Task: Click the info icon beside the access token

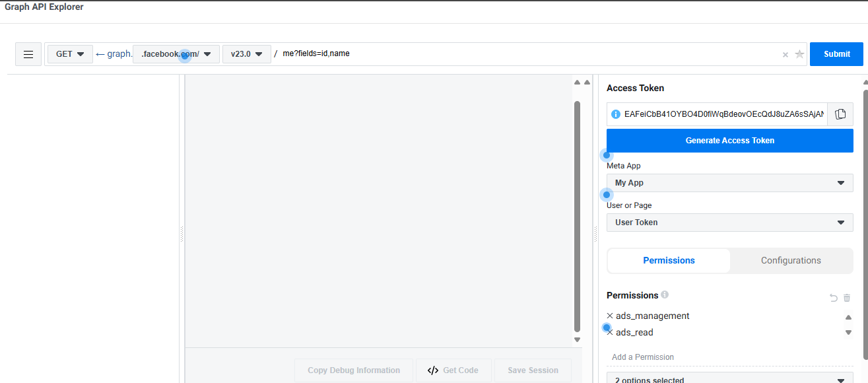Action: 616,114
